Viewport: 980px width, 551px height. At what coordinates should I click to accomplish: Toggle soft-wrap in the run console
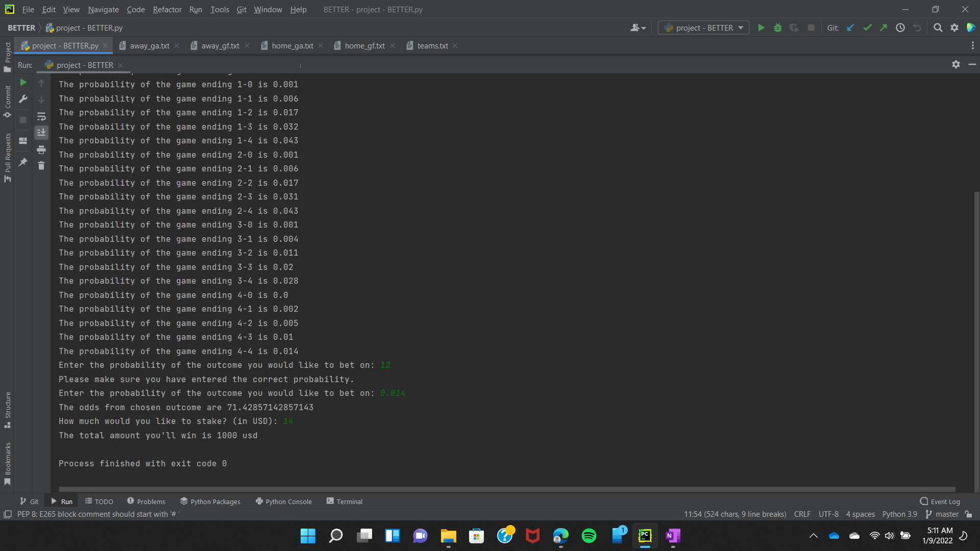pos(41,116)
